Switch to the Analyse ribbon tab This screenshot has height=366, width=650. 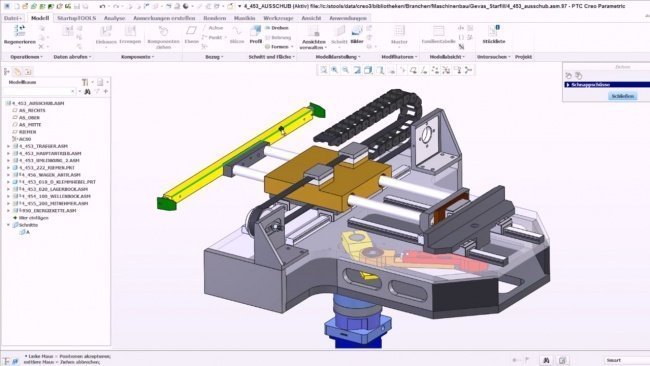pyautogui.click(x=114, y=18)
